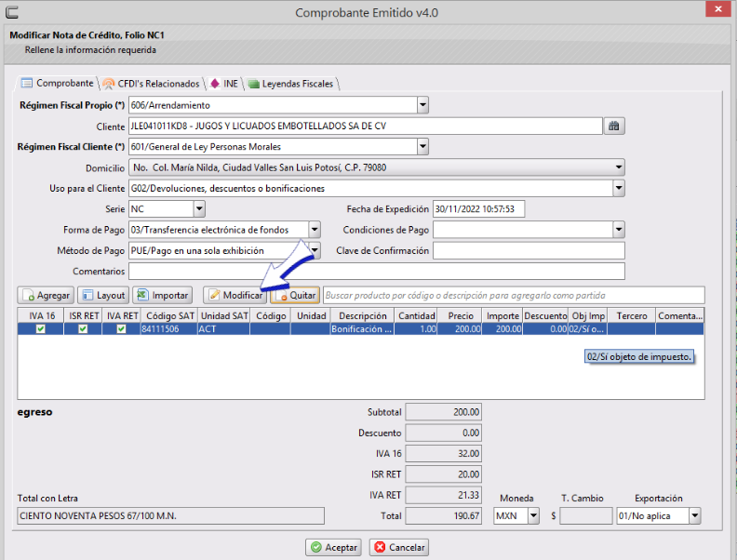
Task: Toggle the IVA RET checkbox in the row
Action: click(x=121, y=329)
